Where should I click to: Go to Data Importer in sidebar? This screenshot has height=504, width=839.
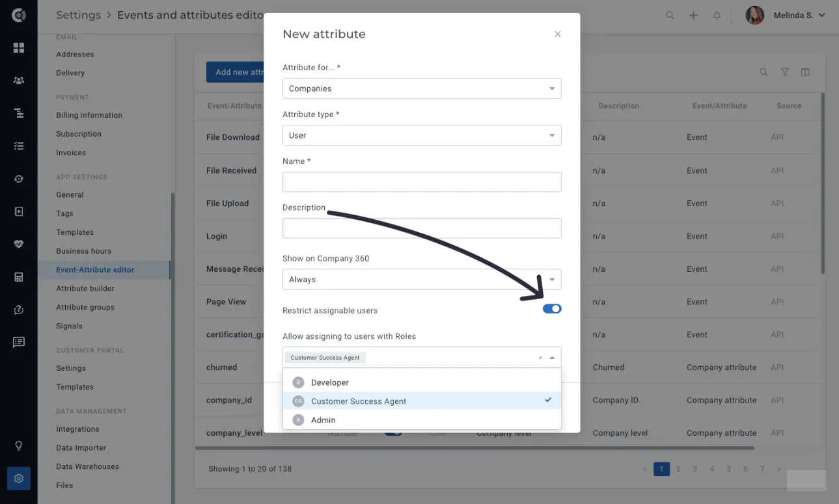point(81,448)
